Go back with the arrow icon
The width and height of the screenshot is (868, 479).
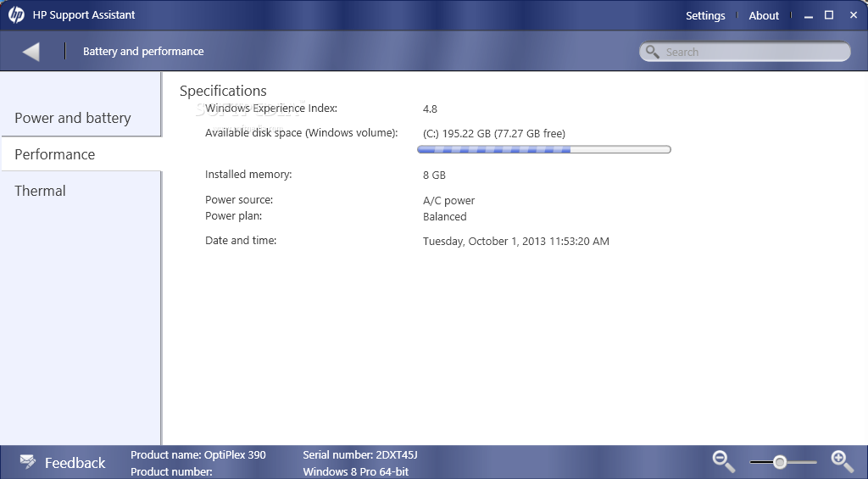pos(31,52)
